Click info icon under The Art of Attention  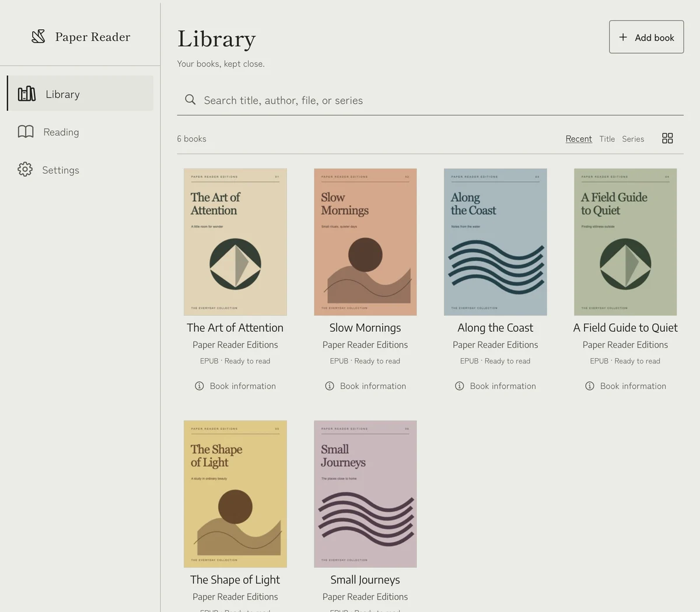pos(199,386)
